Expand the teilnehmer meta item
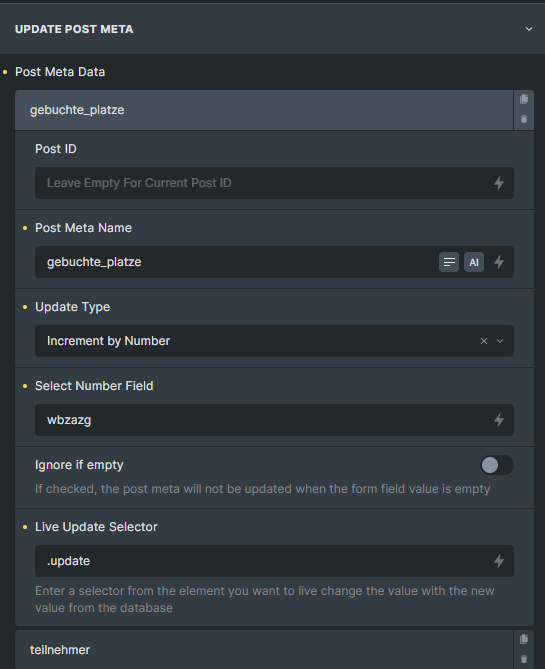Screen dimensions: 545x669 click(x=264, y=649)
